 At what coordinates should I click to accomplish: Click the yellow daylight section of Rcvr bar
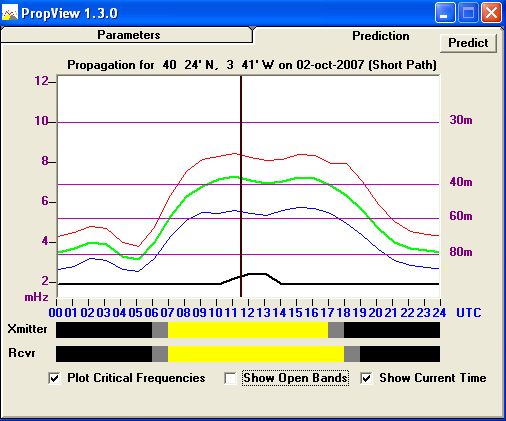(x=256, y=354)
